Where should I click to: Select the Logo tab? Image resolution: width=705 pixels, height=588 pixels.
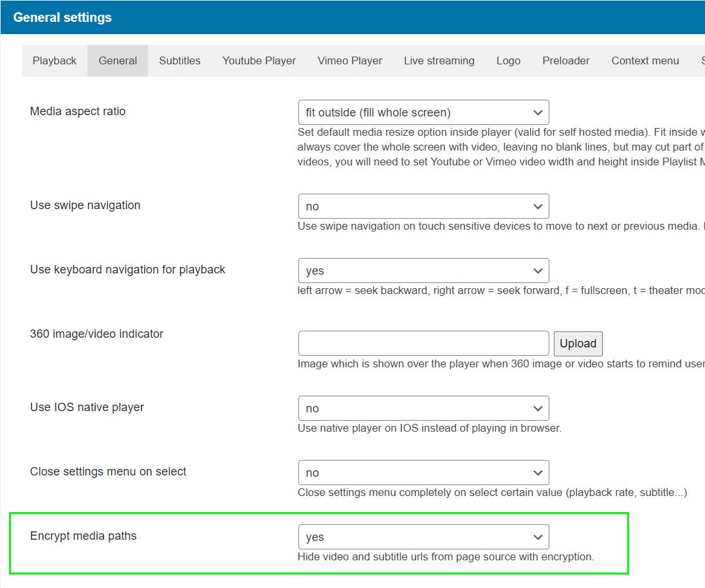point(508,61)
